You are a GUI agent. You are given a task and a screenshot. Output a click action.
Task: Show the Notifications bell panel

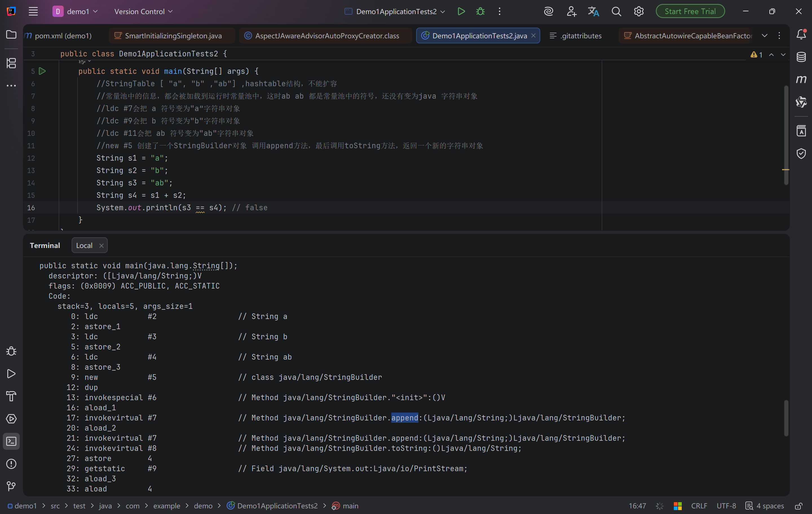801,34
